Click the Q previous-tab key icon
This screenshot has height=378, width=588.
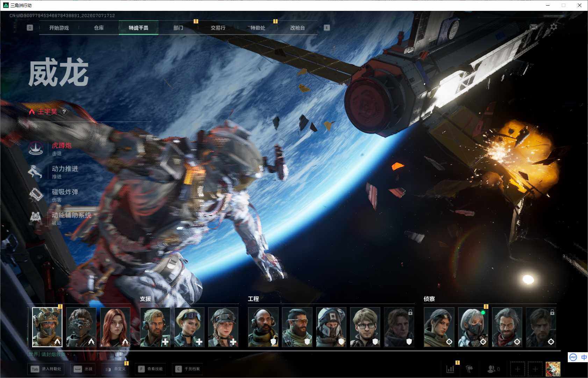[30, 28]
